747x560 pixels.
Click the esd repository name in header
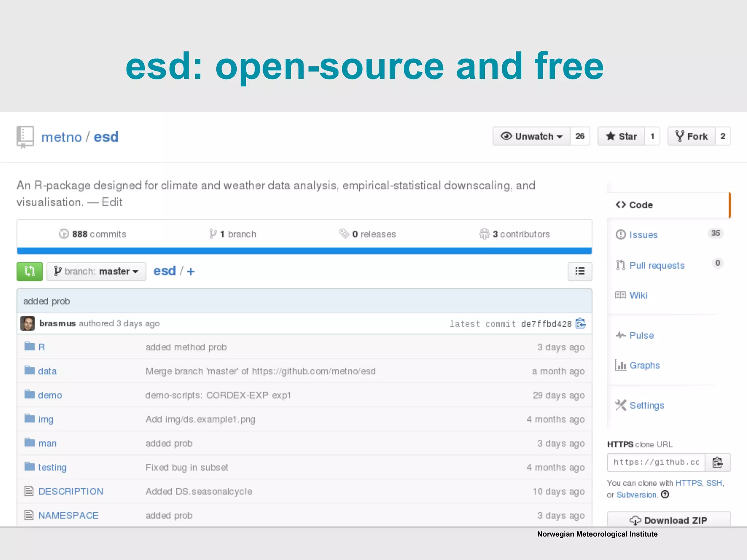pos(106,137)
